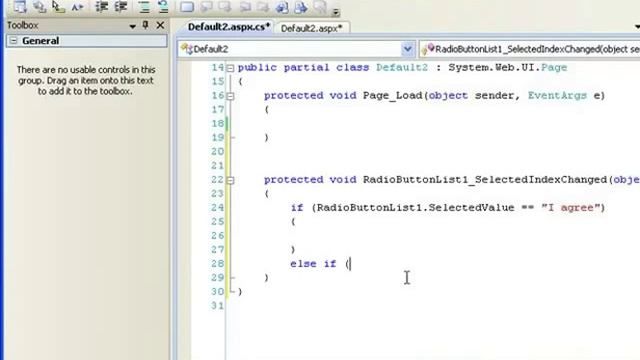The image size is (640, 360).
Task: Go to next bookmark icon
Action: coord(225,7)
